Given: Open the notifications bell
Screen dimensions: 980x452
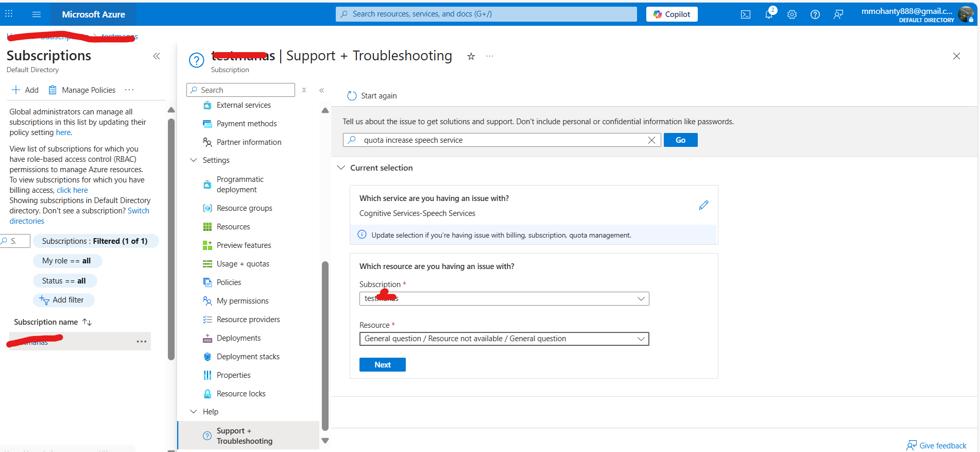Looking at the screenshot, I should [769, 14].
